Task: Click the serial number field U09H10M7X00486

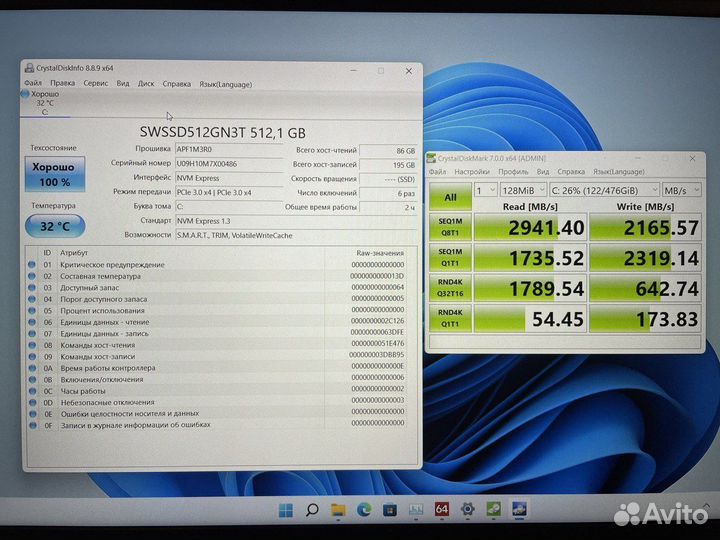Action: [x=229, y=164]
